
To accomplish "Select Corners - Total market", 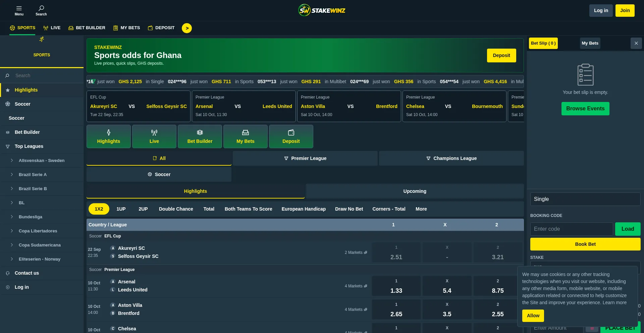I will coord(389,209).
